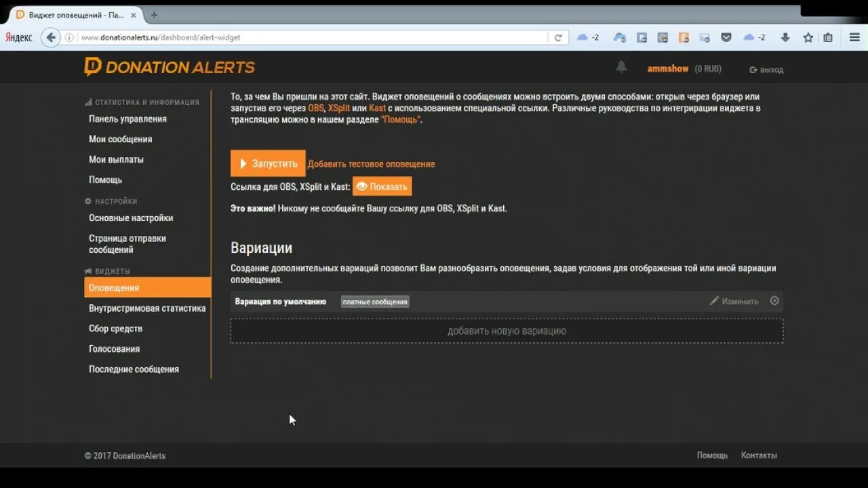Open Страница отправки сообщений in sidebar
This screenshot has width=868, height=488.
[127, 244]
